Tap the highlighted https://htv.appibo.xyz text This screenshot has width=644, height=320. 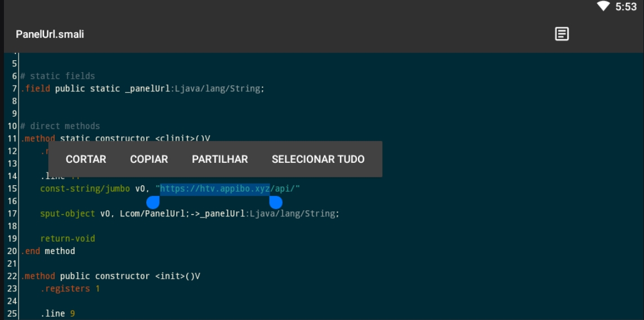click(x=214, y=189)
